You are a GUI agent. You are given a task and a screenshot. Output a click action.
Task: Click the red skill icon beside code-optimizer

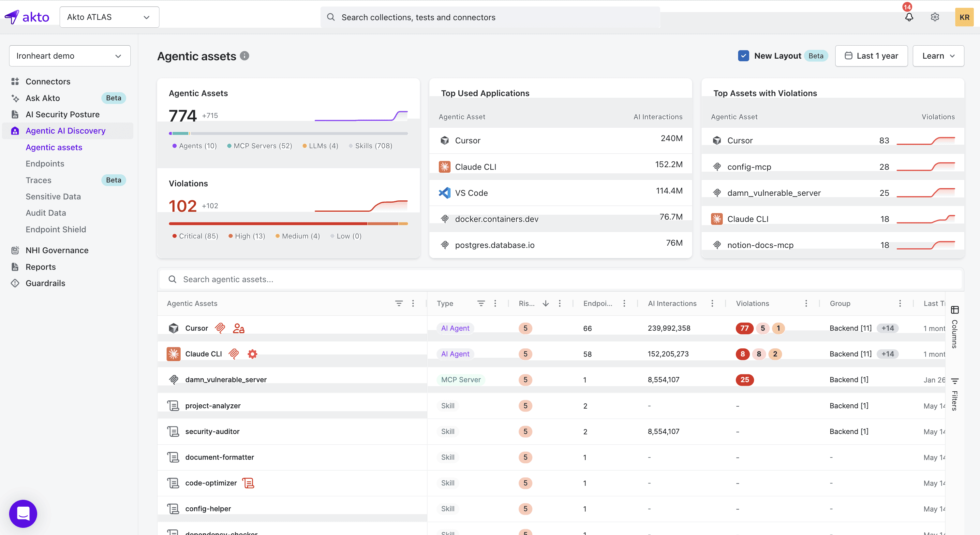tap(248, 483)
